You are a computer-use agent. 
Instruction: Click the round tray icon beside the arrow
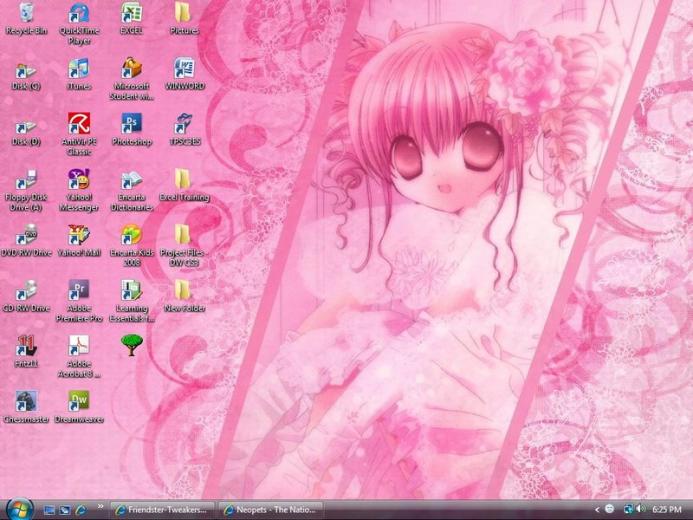click(609, 509)
